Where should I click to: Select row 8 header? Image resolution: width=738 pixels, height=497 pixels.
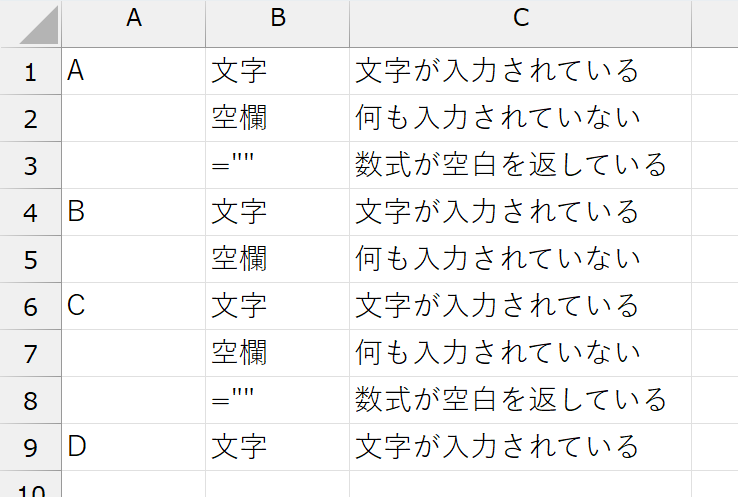30,401
